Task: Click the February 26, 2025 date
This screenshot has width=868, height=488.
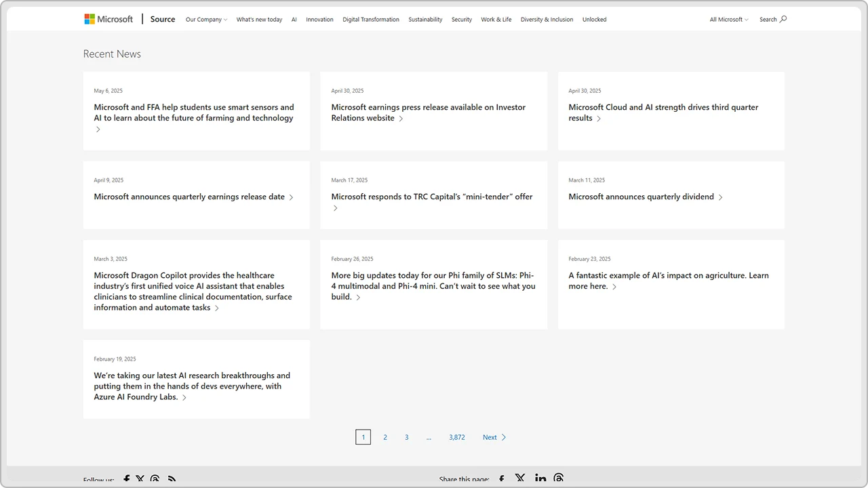Action: click(x=352, y=259)
